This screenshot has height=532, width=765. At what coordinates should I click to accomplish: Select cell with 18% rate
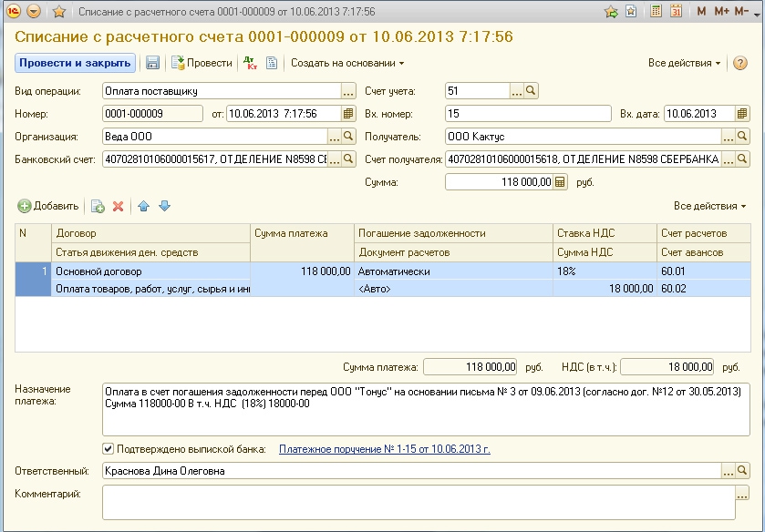[x=605, y=271]
